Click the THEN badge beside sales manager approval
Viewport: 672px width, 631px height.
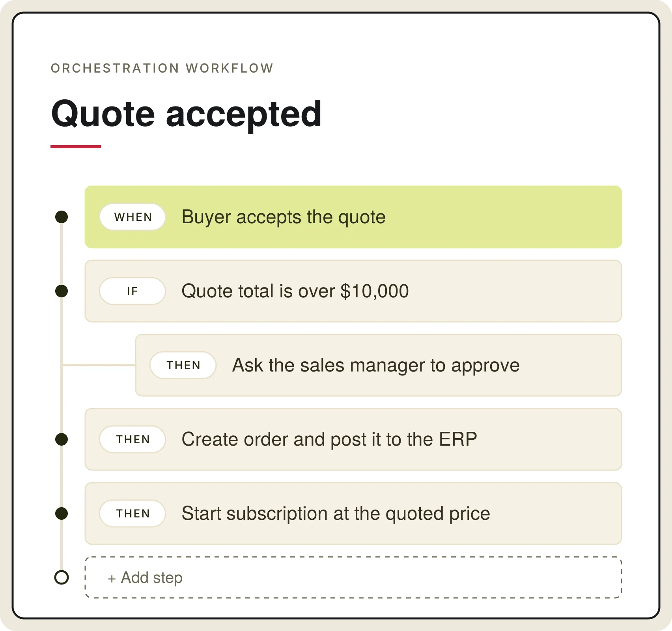click(x=183, y=365)
